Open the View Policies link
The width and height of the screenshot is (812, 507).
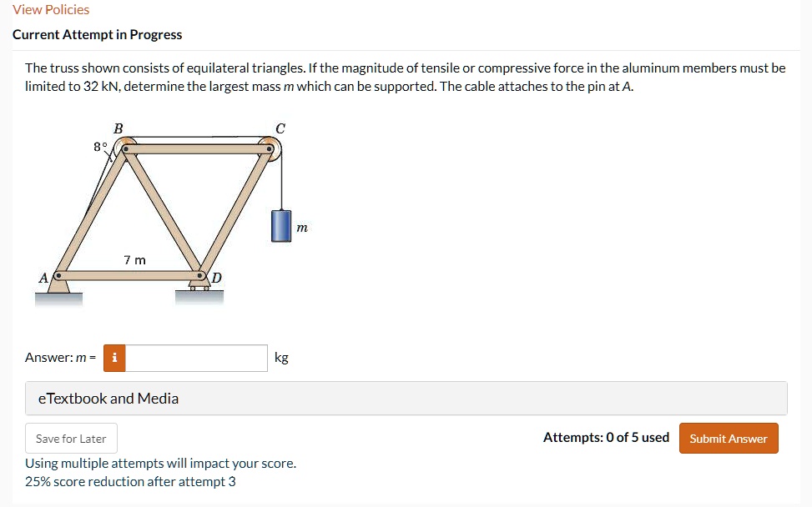50,9
